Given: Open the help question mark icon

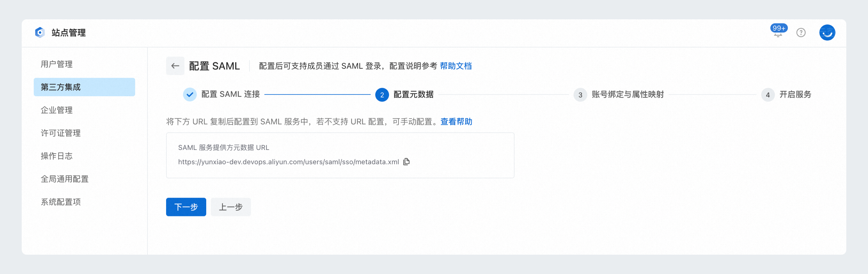Looking at the screenshot, I should pos(801,33).
